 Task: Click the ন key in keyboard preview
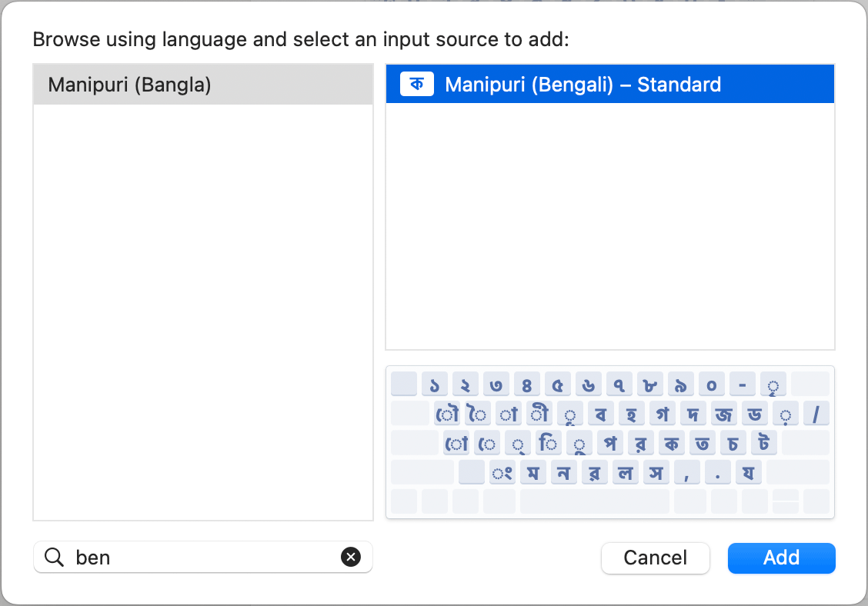pos(563,472)
